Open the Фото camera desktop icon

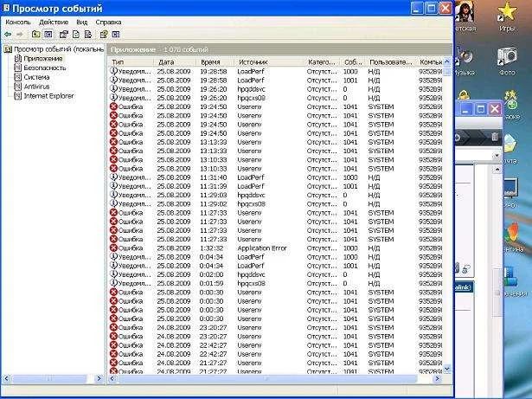click(507, 61)
